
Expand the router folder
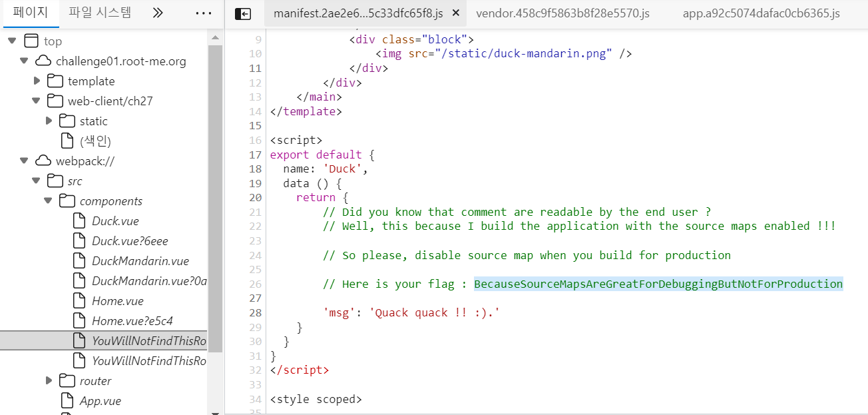pos(49,381)
